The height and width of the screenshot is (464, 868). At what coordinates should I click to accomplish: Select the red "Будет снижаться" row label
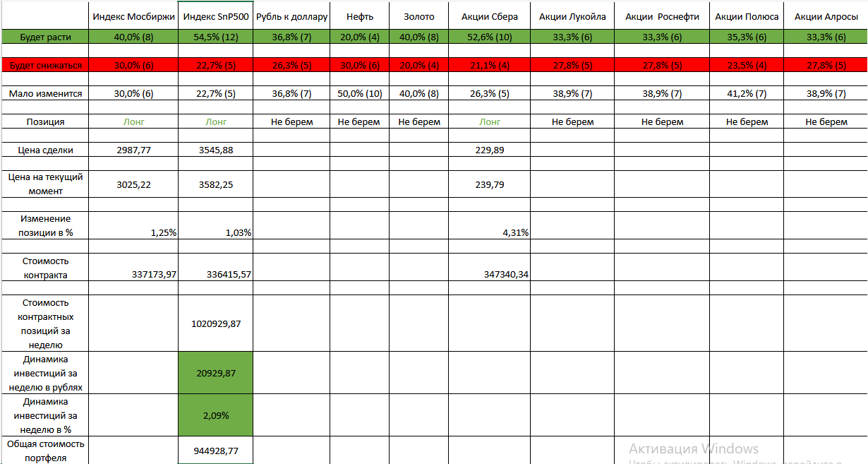pos(45,65)
